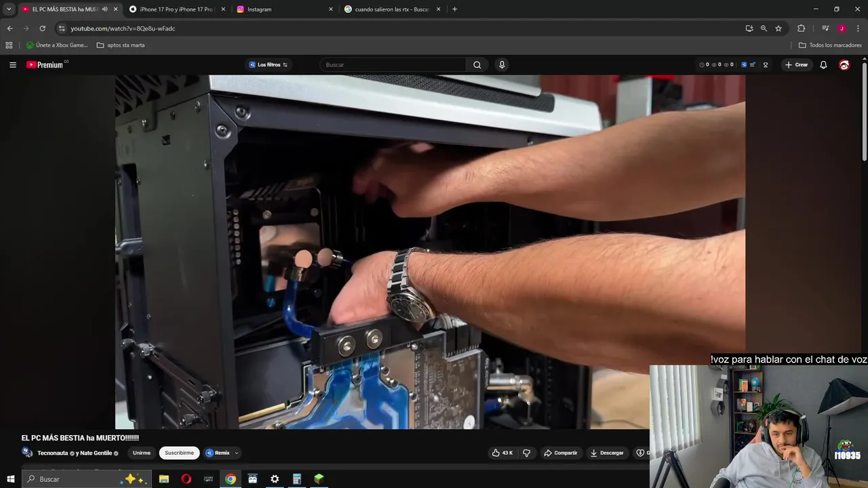
Task: Click the video player to pause playback
Action: pos(430,251)
